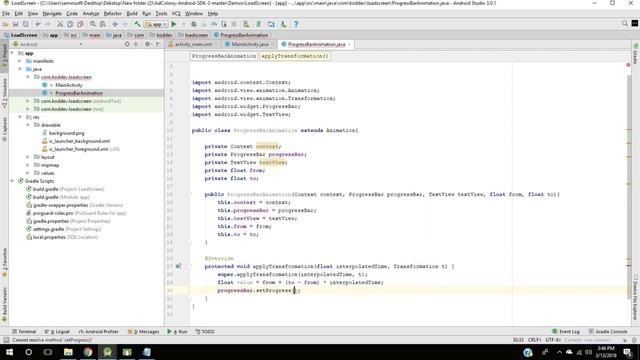This screenshot has height=360, width=640.
Task: Open ic_launcher_background.xml in the tree
Action: pos(79,141)
